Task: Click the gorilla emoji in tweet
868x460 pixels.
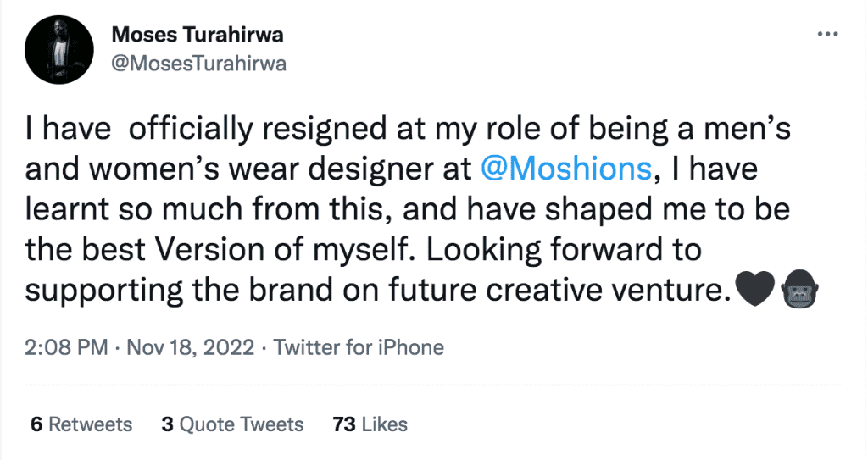Action: 796,291
